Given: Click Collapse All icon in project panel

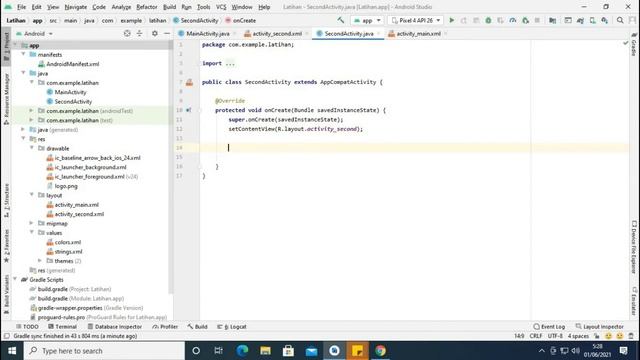Looking at the screenshot, I should pos(139,33).
